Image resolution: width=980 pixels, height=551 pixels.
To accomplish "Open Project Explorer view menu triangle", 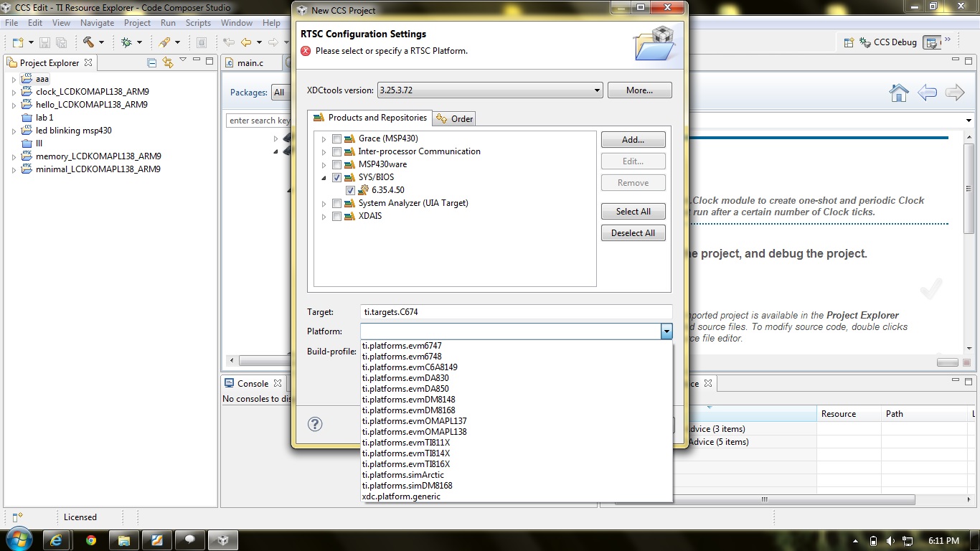I will pyautogui.click(x=183, y=60).
